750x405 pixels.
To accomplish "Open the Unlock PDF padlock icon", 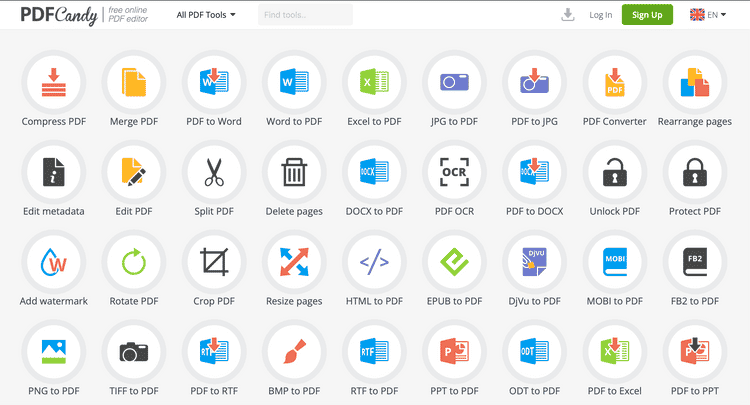I will [x=615, y=172].
